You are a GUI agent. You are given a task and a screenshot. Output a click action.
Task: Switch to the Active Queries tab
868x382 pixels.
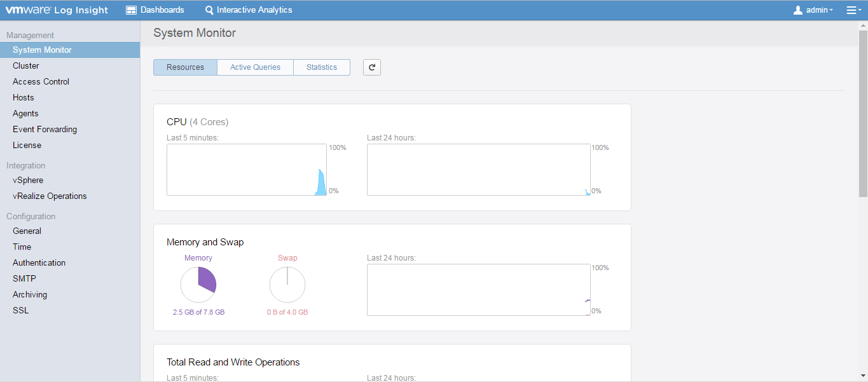[x=254, y=67]
